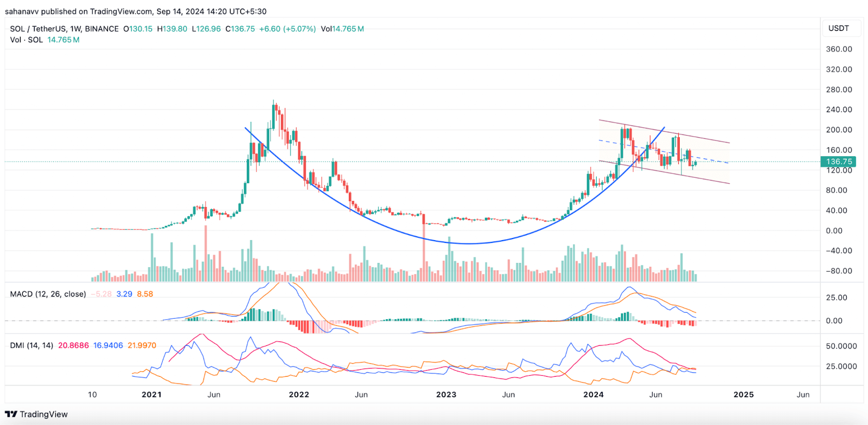The height and width of the screenshot is (425, 868).
Task: Click the MACD axis label 25.00
Action: pyautogui.click(x=837, y=298)
